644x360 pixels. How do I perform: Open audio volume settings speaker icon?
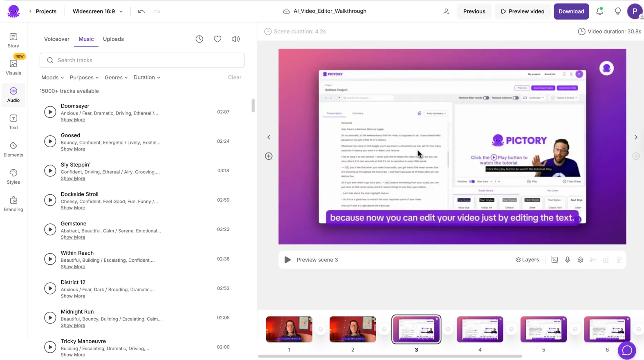click(236, 39)
